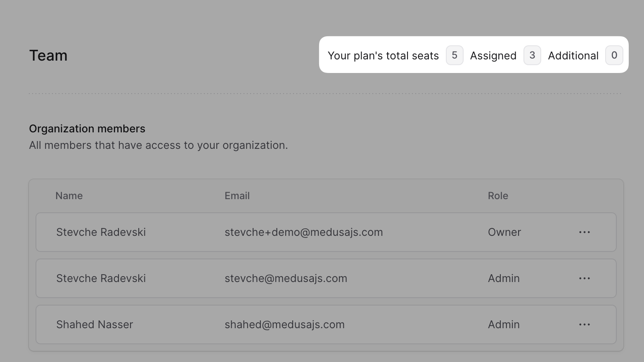Click the Organization members section title
The image size is (644, 362).
point(87,128)
